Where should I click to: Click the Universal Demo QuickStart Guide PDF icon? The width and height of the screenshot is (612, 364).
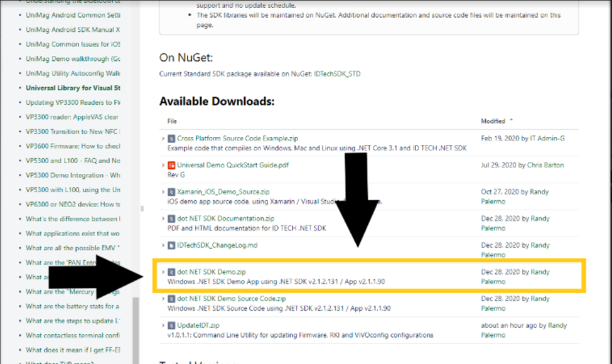click(x=171, y=165)
